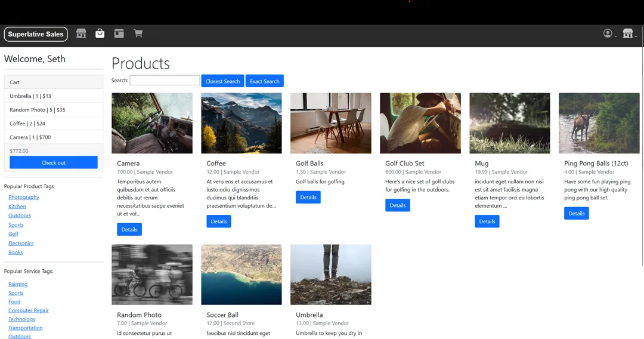Click the Umbrella product title
Image resolution: width=644 pixels, height=339 pixels.
[x=309, y=315]
